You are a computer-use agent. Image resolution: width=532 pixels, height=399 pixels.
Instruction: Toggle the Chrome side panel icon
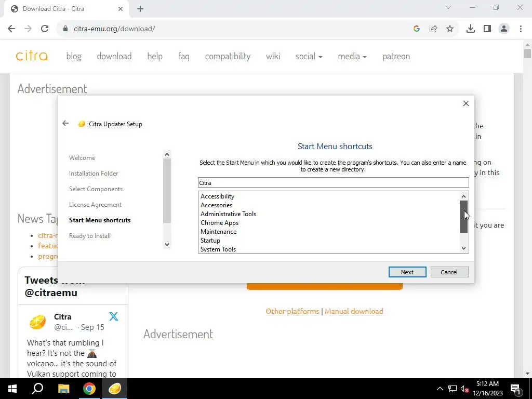click(x=487, y=29)
